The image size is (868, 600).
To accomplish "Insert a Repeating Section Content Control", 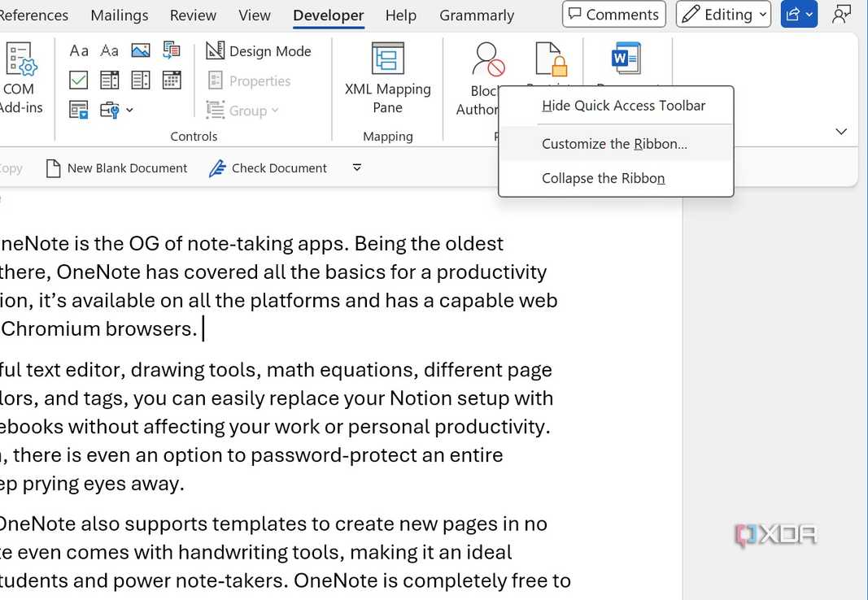I will pos(79,110).
